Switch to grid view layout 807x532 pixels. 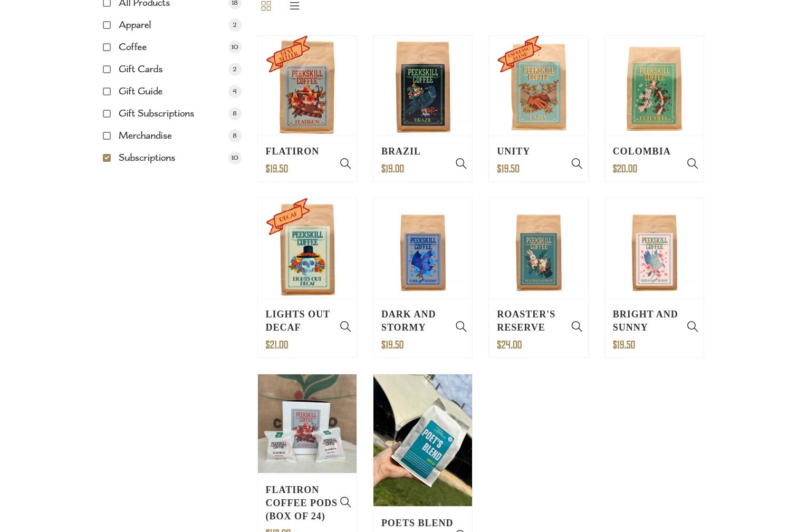pyautogui.click(x=266, y=6)
